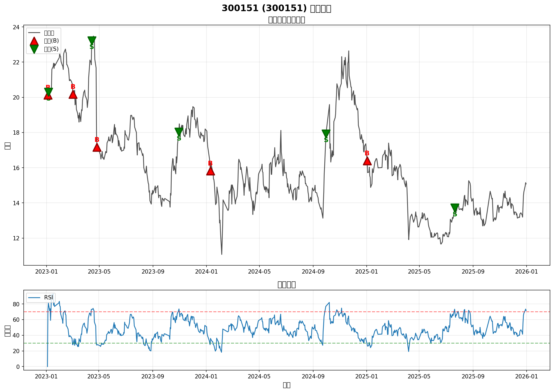Click the 300151 chart title
This screenshot has height=392, width=554.
[276, 8]
